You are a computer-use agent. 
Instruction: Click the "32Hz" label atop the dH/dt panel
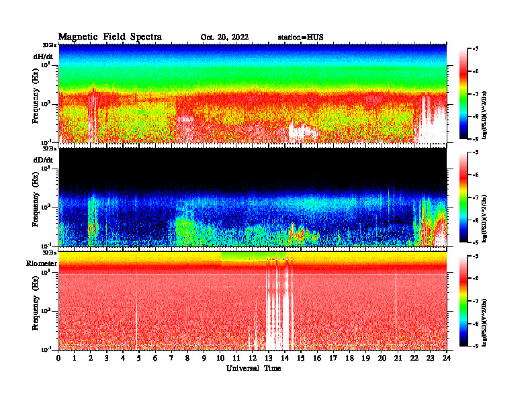point(50,45)
